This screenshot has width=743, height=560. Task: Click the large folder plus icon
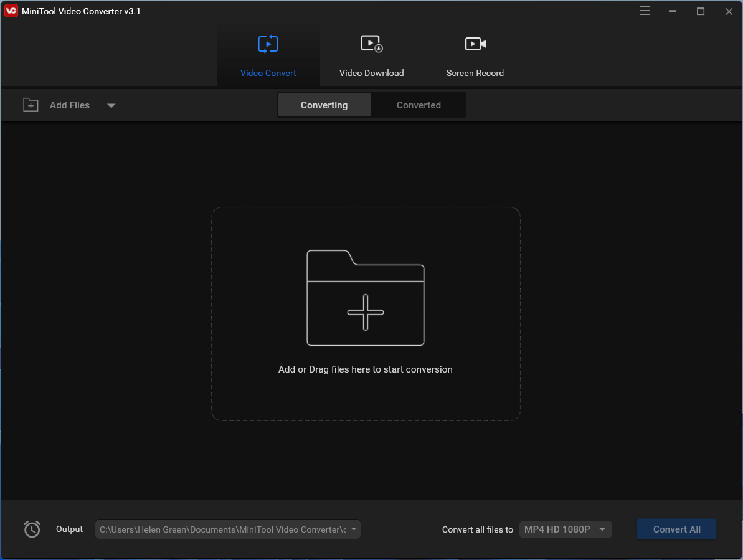[x=366, y=298]
